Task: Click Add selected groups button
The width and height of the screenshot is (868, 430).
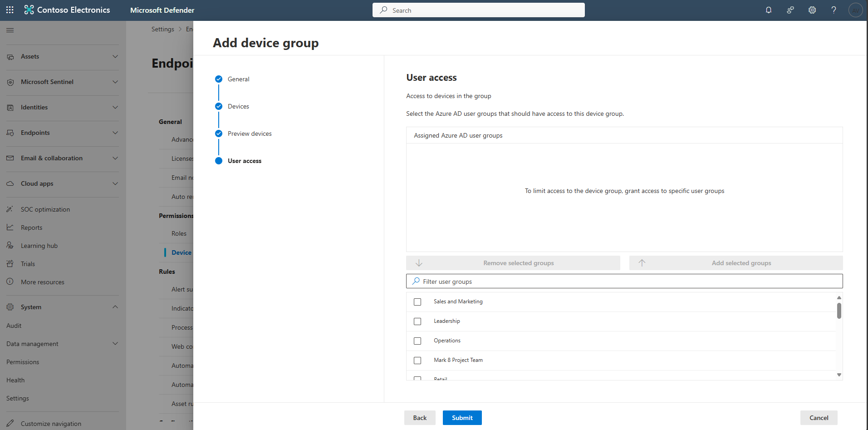Action: 736,263
